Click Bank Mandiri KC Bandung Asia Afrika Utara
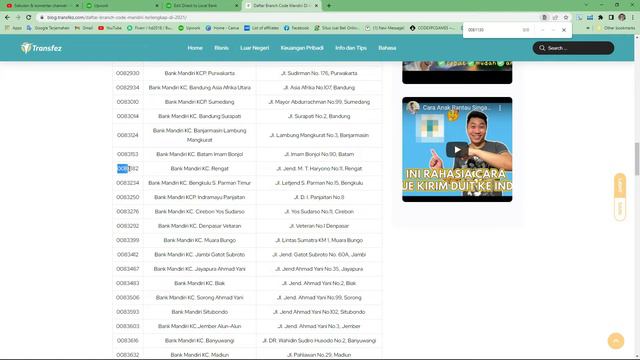 point(200,87)
